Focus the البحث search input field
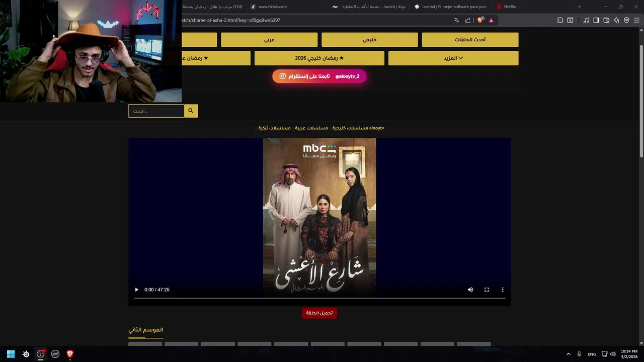644x362 pixels. [156, 111]
